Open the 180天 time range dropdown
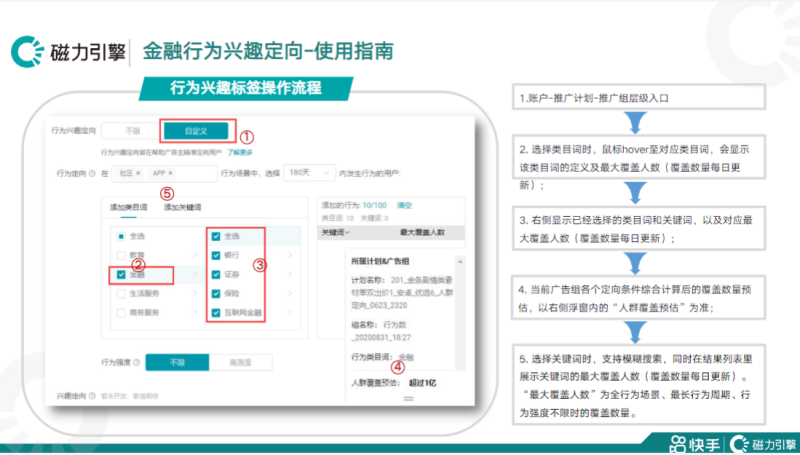This screenshot has width=800, height=455. (309, 173)
